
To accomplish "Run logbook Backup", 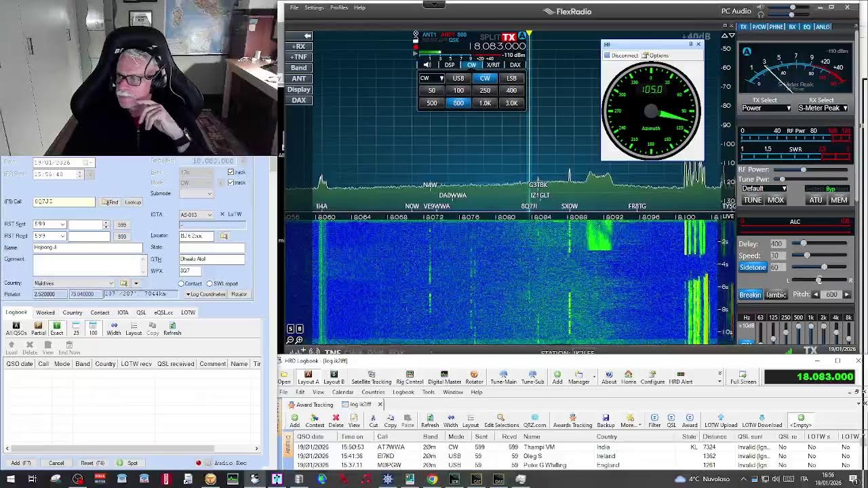I will pyautogui.click(x=606, y=421).
